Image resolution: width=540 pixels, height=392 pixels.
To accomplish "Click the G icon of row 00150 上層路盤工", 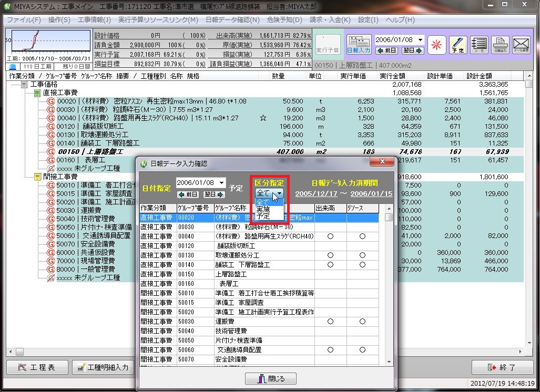I will pyautogui.click(x=51, y=152).
